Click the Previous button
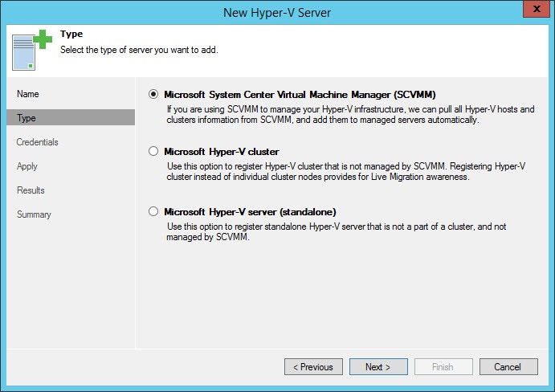Screen dimensions: 555x392 pos(313,366)
